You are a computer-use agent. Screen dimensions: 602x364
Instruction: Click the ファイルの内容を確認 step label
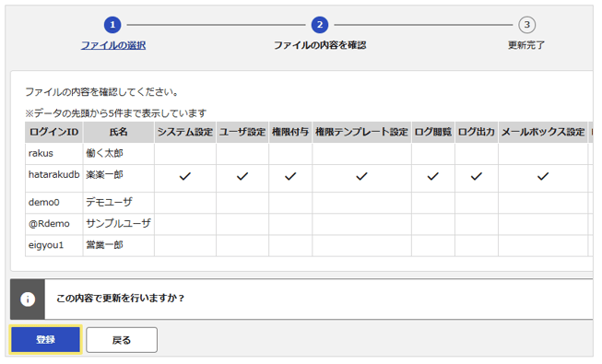tap(320, 45)
